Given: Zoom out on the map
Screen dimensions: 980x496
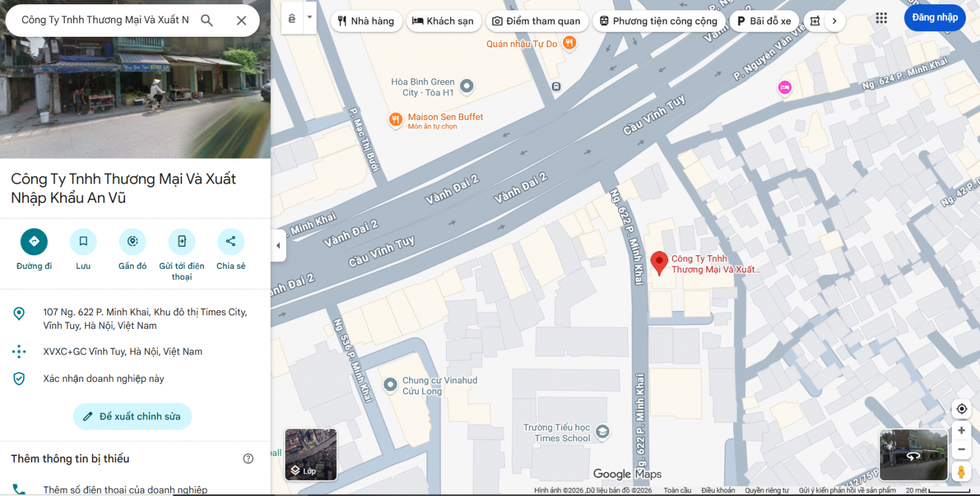Looking at the screenshot, I should point(962,449).
